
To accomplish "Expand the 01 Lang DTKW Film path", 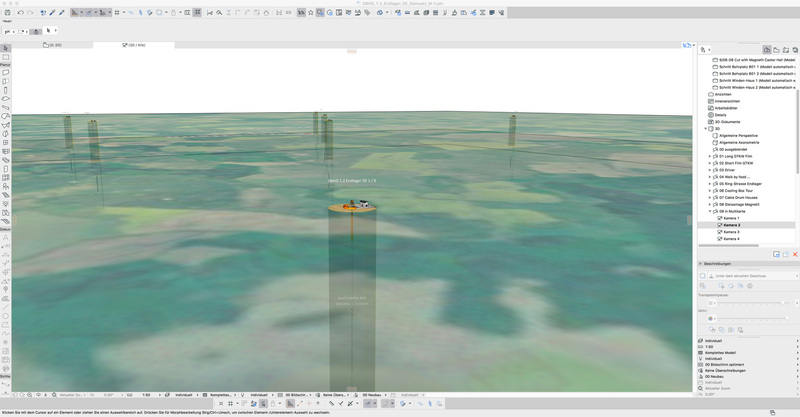I will [x=710, y=156].
